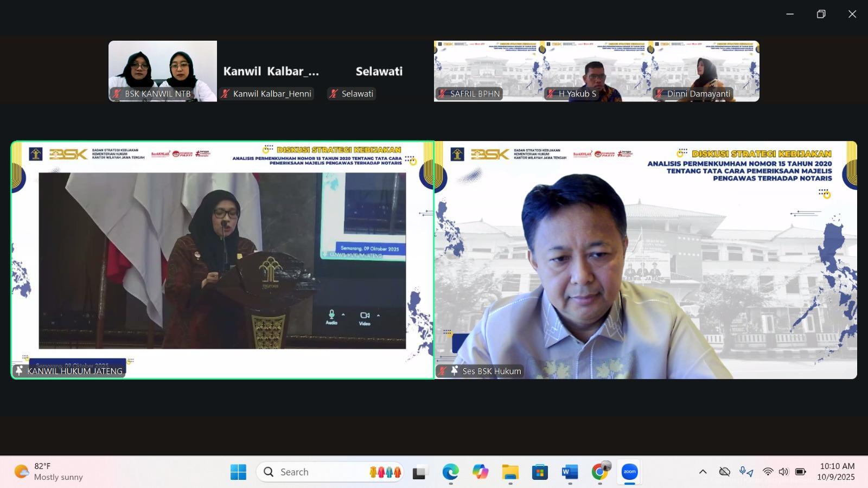Show hidden icons in the system tray

coord(703,472)
